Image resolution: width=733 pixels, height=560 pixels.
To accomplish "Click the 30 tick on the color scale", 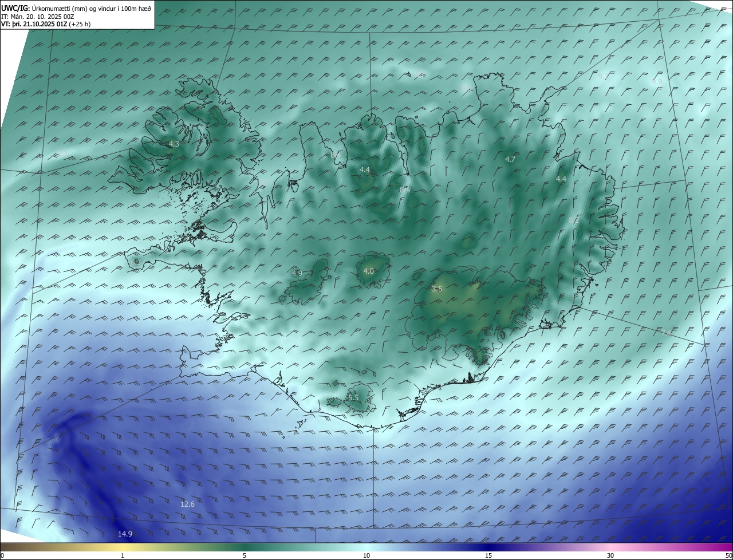I will pyautogui.click(x=610, y=555).
